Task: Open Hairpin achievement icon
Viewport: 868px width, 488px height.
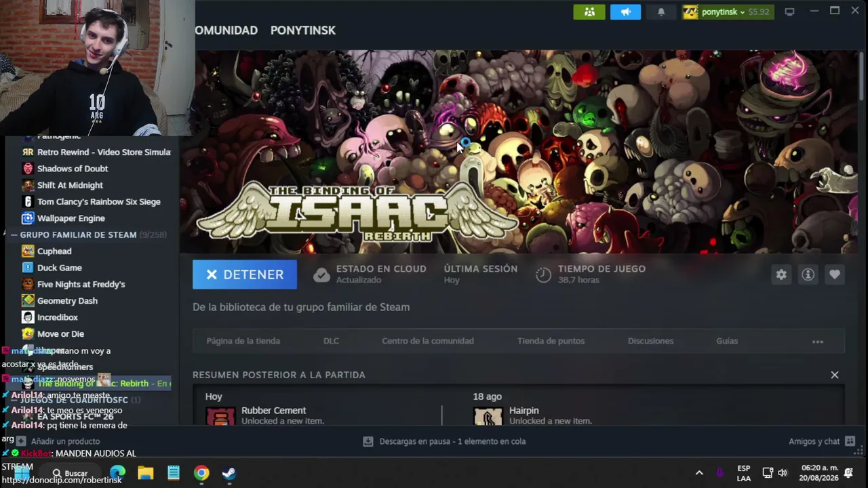Action: click(488, 416)
